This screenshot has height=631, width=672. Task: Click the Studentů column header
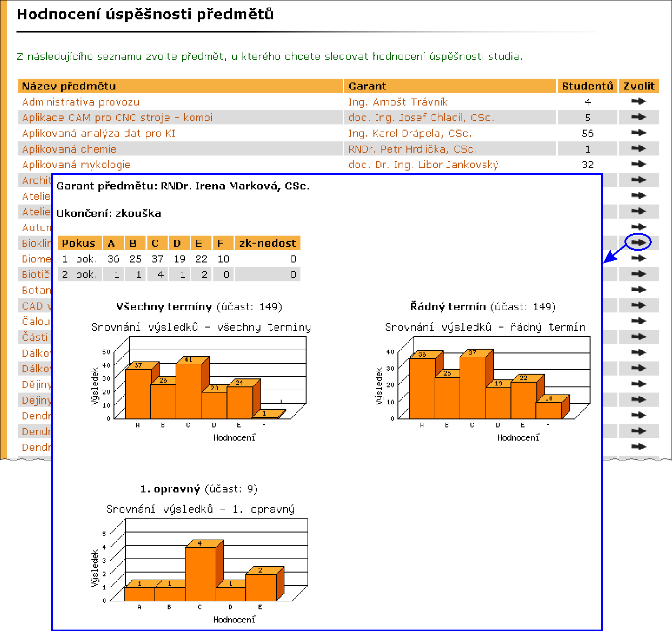click(x=588, y=86)
